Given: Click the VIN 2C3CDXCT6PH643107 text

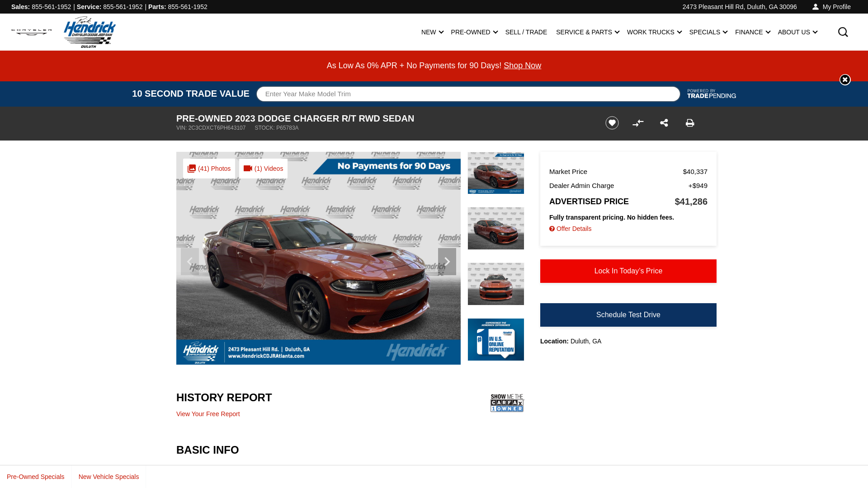Looking at the screenshot, I should (x=211, y=128).
